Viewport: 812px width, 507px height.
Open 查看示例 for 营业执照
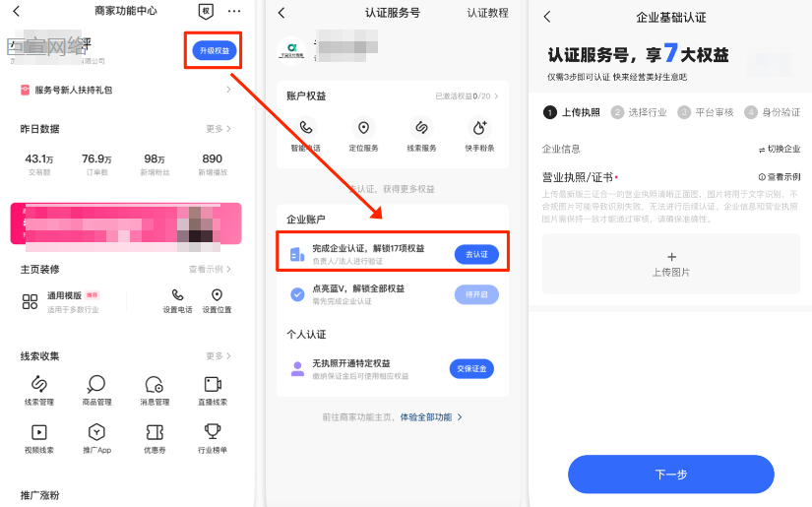[780, 177]
